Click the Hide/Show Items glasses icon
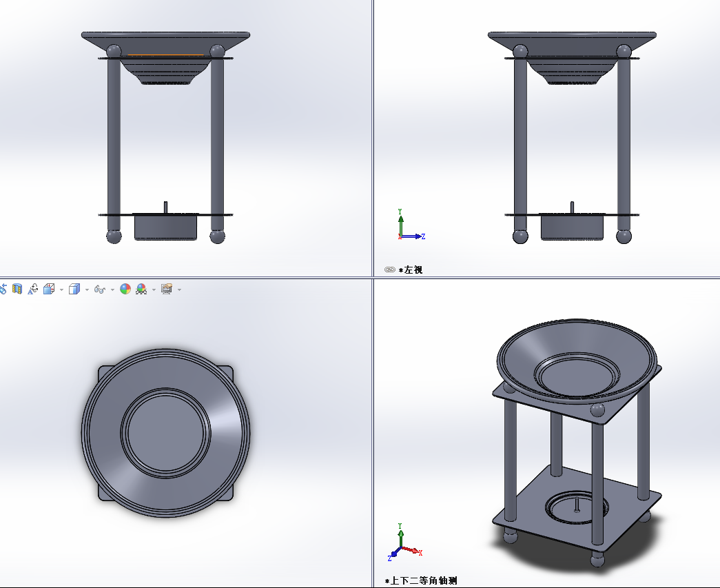The width and height of the screenshot is (720, 588). click(x=100, y=290)
